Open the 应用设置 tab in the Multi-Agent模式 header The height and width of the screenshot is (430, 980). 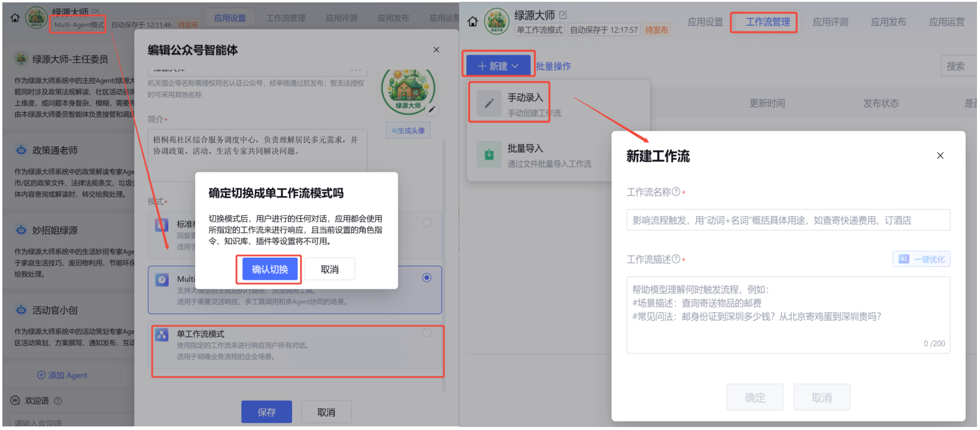point(230,19)
